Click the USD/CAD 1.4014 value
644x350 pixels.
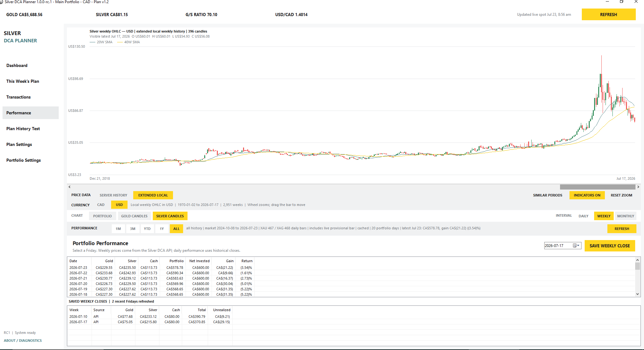pyautogui.click(x=291, y=15)
